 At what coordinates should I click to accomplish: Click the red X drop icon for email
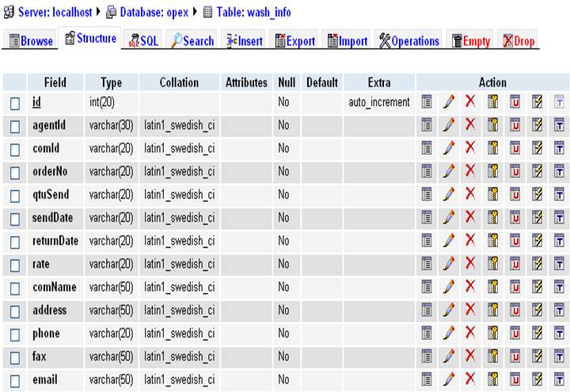tap(469, 381)
